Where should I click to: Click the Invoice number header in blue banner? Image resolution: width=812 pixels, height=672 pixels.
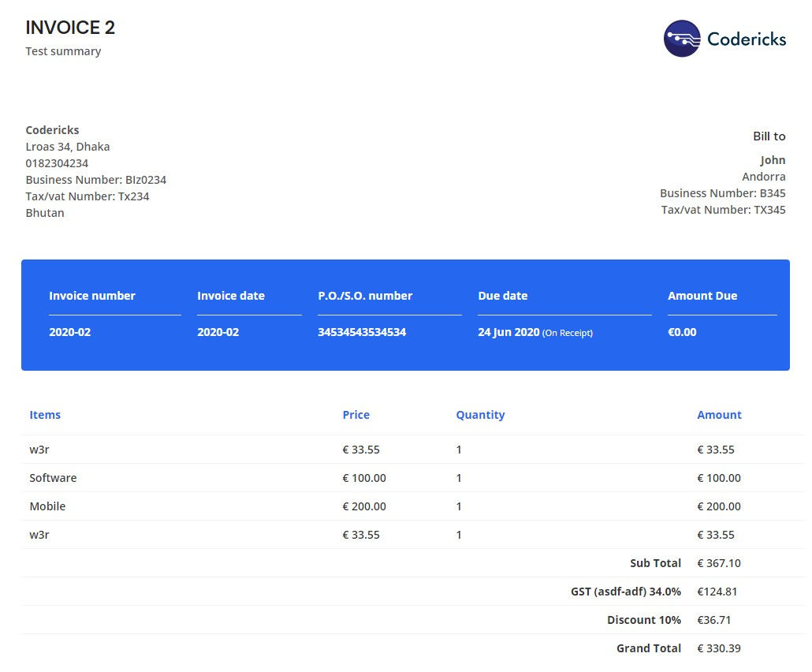92,296
